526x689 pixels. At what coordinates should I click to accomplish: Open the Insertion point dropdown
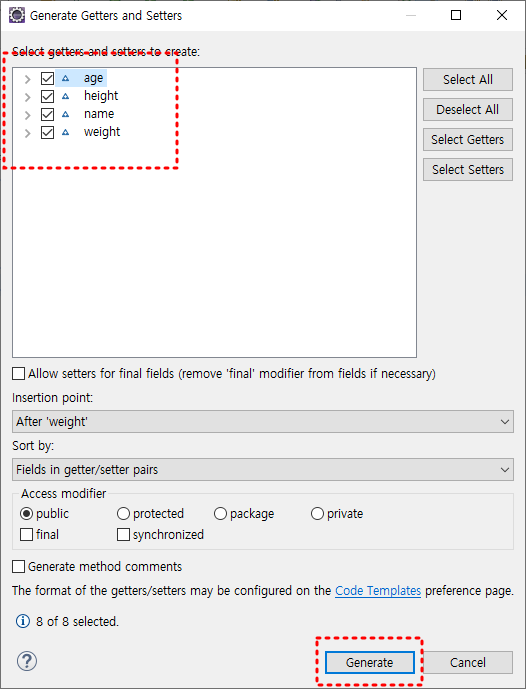(x=263, y=421)
